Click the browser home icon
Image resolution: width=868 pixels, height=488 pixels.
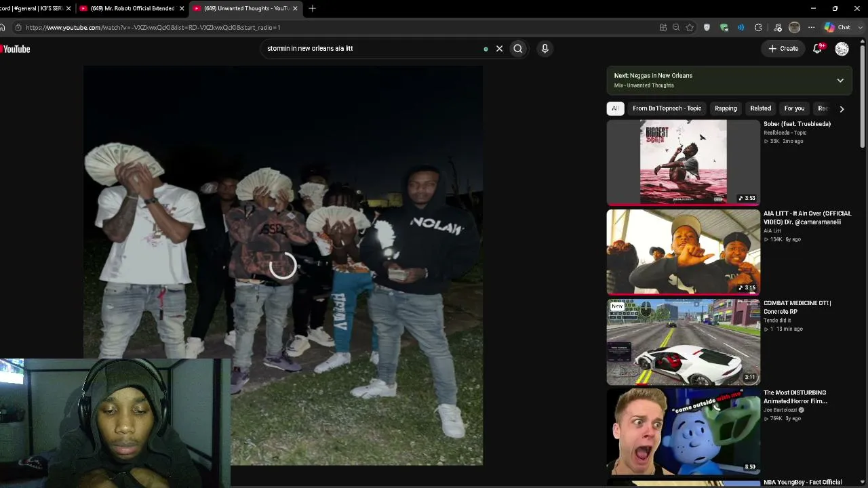pyautogui.click(x=3, y=28)
